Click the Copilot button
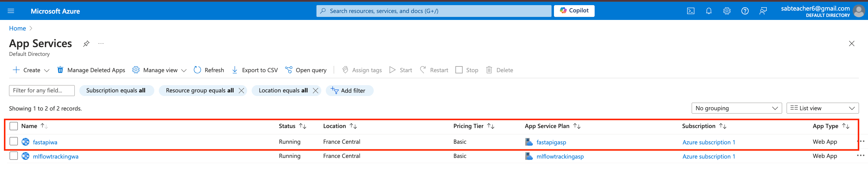This screenshot has width=868, height=183. click(x=574, y=11)
